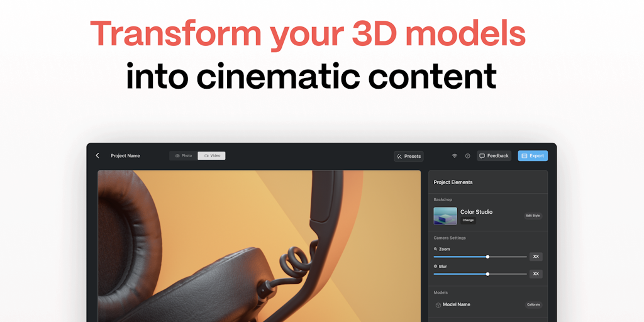The width and height of the screenshot is (644, 322).
Task: Open the help question mark icon
Action: click(x=467, y=156)
